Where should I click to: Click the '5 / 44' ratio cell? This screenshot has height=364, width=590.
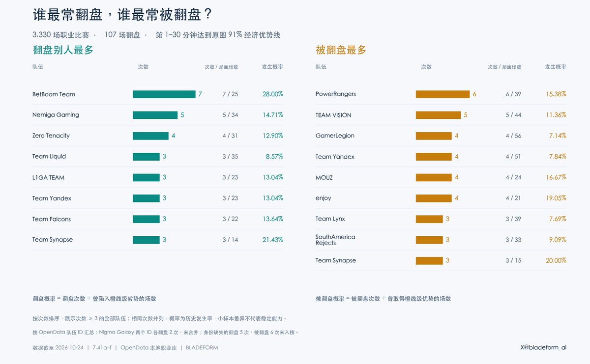click(x=513, y=115)
